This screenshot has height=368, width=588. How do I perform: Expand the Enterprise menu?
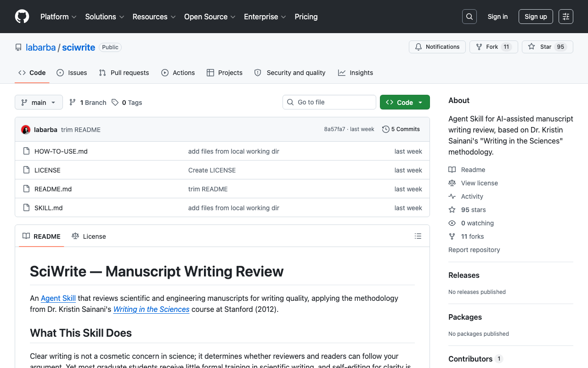click(265, 17)
